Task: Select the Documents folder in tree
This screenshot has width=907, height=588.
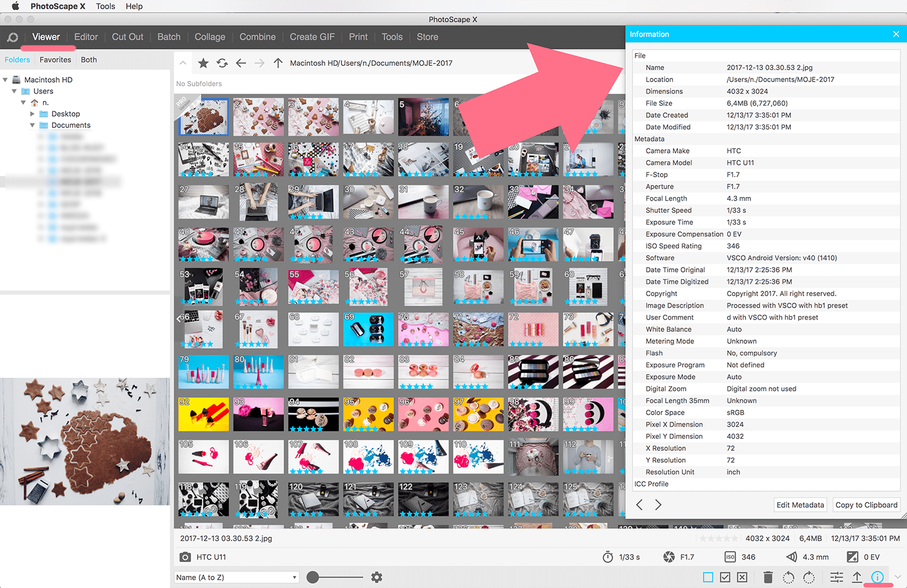Action: click(71, 125)
